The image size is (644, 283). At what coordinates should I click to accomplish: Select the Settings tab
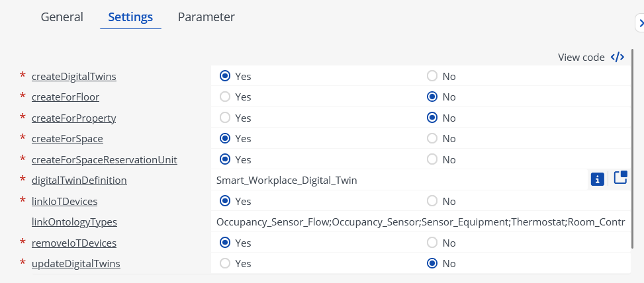[130, 17]
